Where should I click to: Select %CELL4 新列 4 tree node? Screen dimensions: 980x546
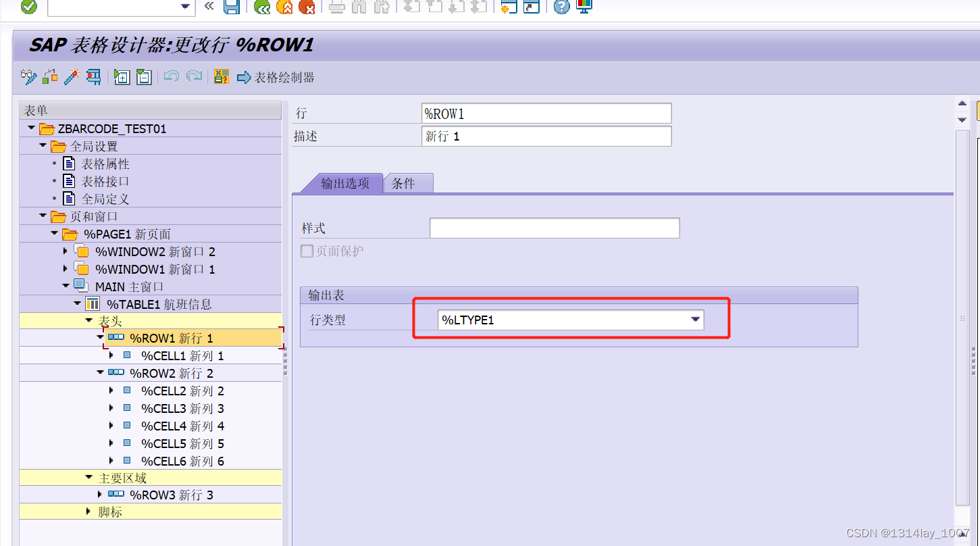(x=182, y=426)
